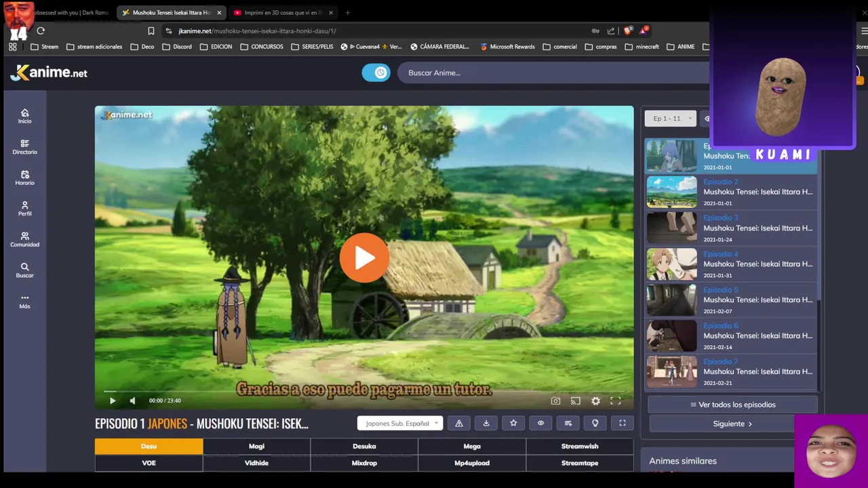Screen dimensions: 868x488
Task: Select the Desuka server tab
Action: coord(364,446)
